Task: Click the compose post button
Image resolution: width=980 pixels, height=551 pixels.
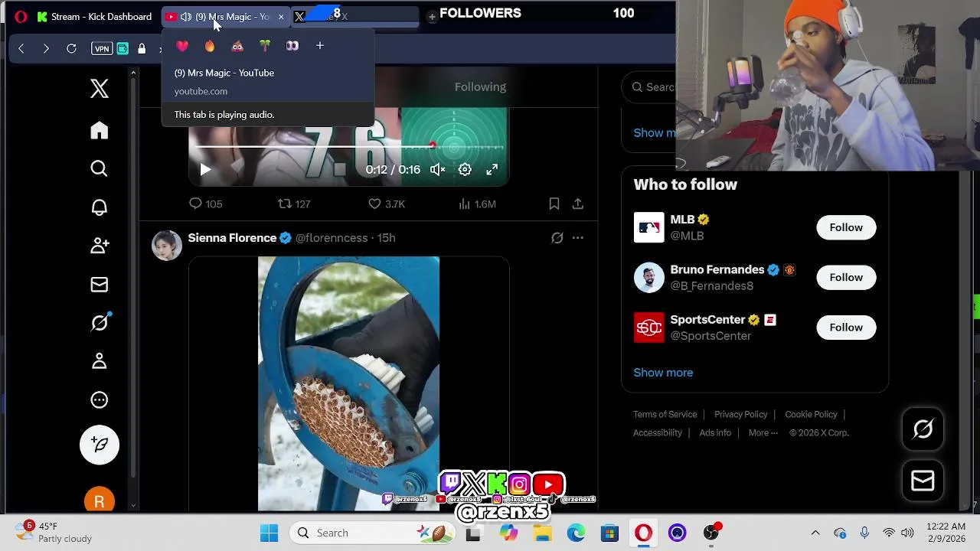Action: (99, 445)
